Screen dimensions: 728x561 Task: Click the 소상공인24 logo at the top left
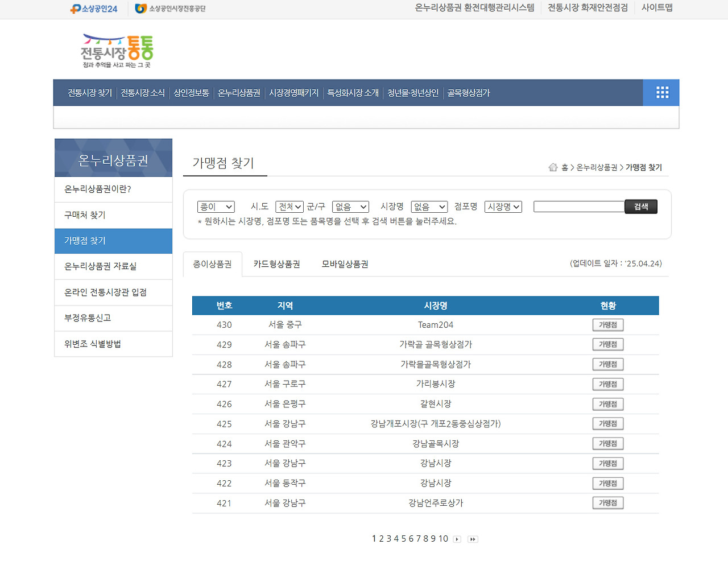point(93,8)
